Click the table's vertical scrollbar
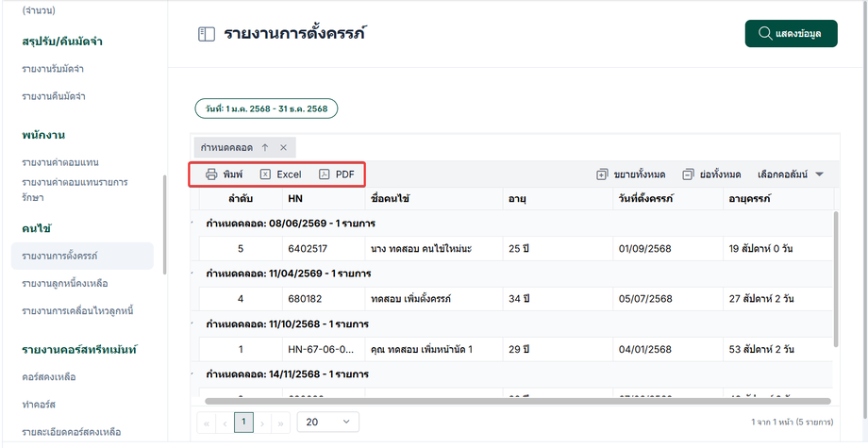This screenshot has height=448, width=868. (835, 279)
